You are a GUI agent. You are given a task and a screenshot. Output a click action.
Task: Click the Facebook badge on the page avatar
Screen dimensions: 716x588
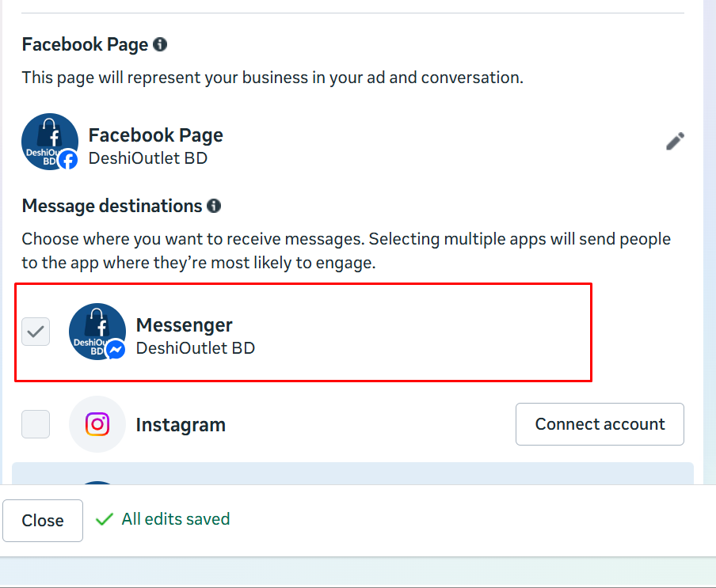(68, 160)
